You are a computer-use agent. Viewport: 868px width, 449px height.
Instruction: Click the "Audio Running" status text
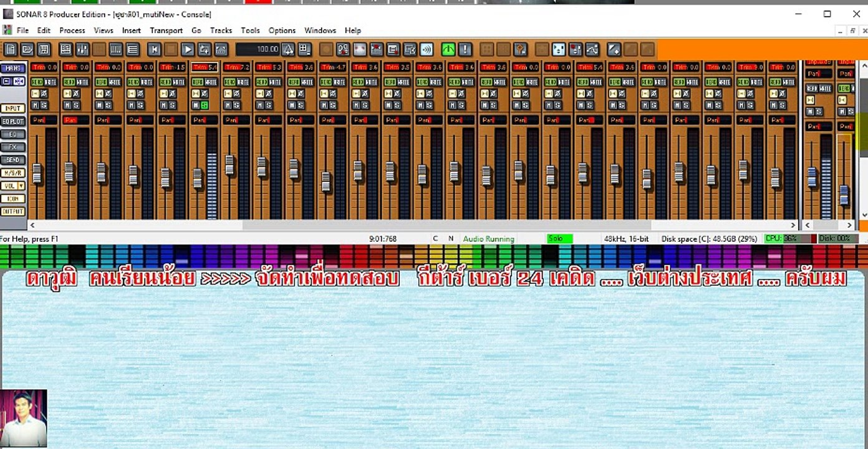(x=488, y=239)
